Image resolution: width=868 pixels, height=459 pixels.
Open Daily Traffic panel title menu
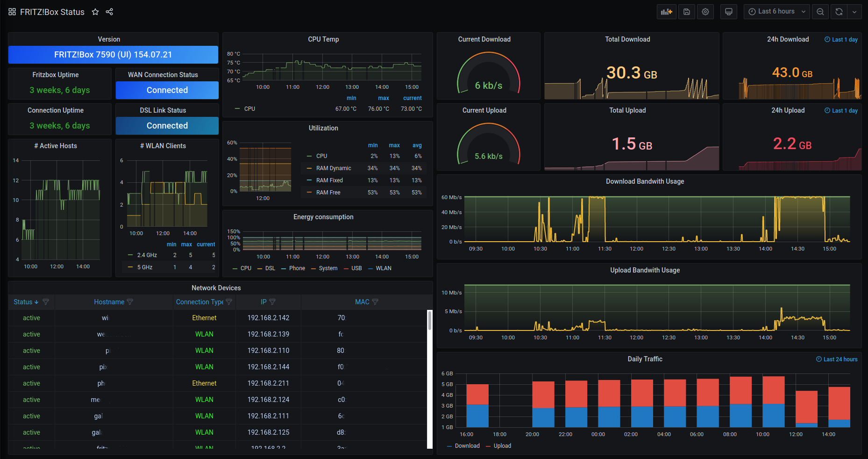pos(645,359)
